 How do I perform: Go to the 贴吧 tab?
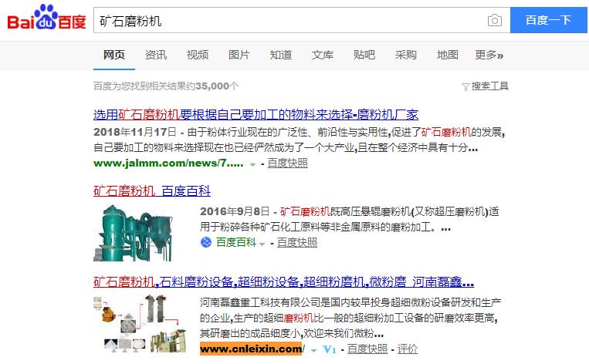[364, 56]
